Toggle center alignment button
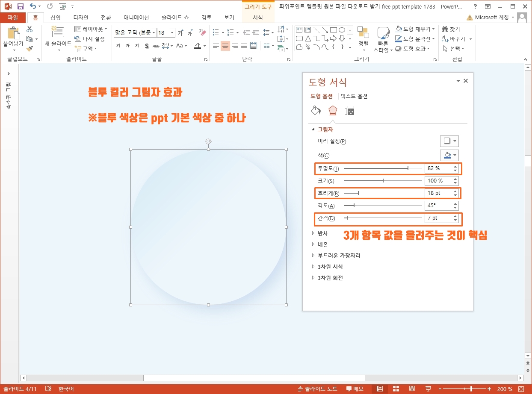Viewport: 532px width, 394px height. [x=225, y=46]
